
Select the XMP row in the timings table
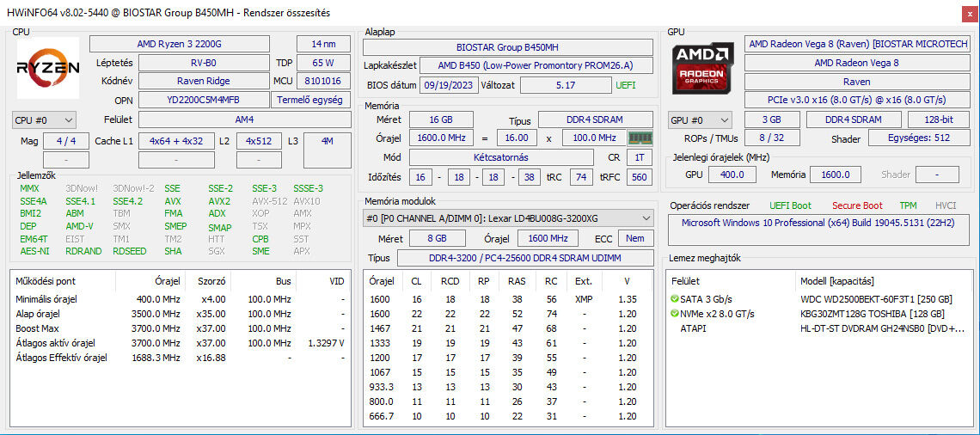[x=507, y=299]
